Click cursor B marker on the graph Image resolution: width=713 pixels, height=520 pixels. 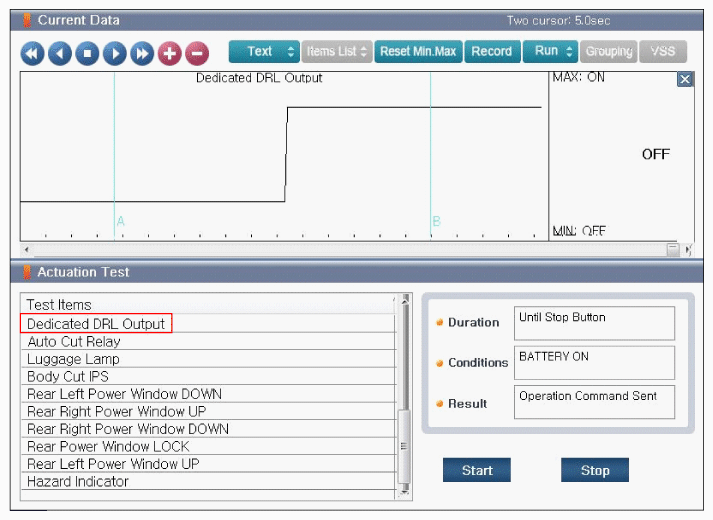[436, 221]
